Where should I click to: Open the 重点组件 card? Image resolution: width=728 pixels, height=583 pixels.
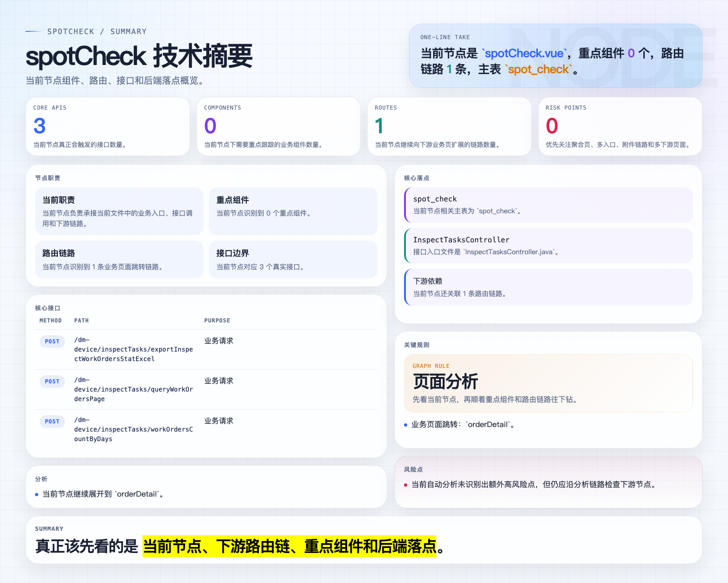coord(293,211)
